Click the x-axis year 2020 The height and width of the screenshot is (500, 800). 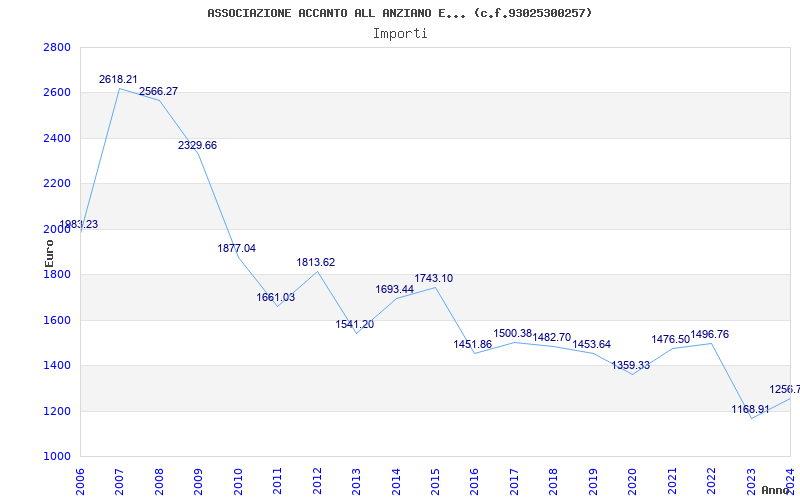click(633, 482)
